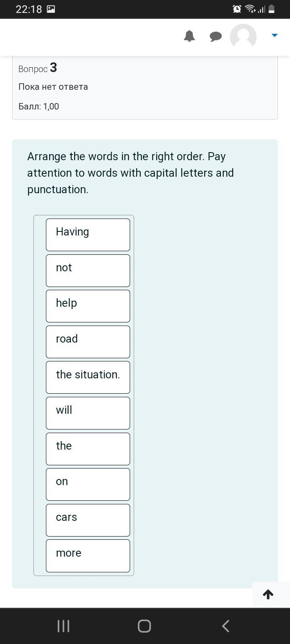Select the "cars" word block
The image size is (290, 644).
tap(88, 520)
